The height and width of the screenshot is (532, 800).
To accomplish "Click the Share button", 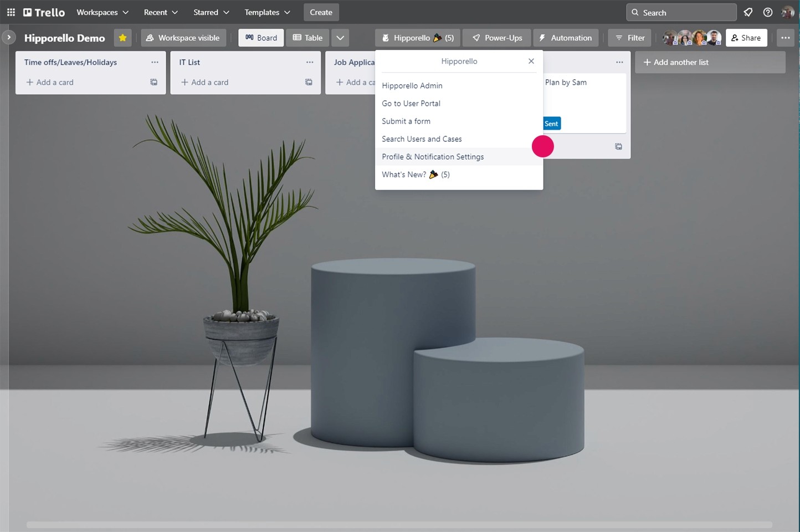I will pos(746,38).
